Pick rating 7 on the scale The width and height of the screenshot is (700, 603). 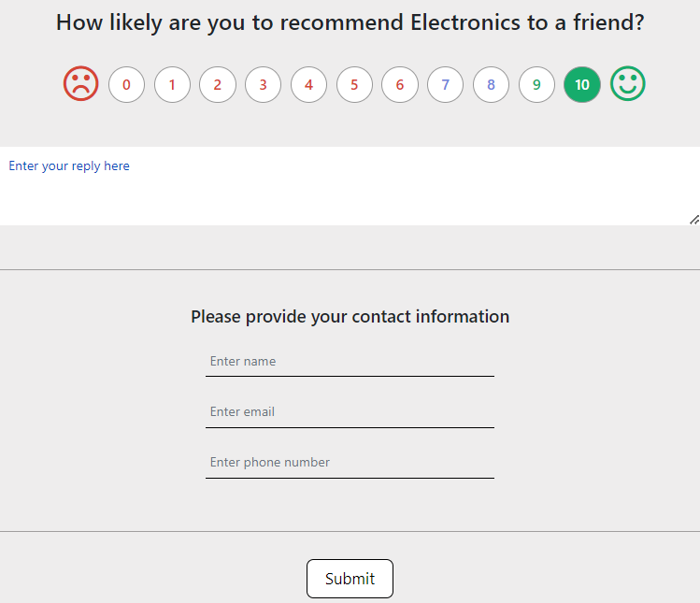[445, 85]
